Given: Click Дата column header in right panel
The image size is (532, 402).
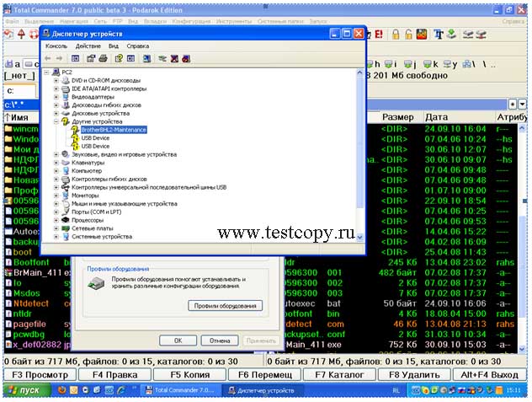Looking at the screenshot, I should 436,117.
